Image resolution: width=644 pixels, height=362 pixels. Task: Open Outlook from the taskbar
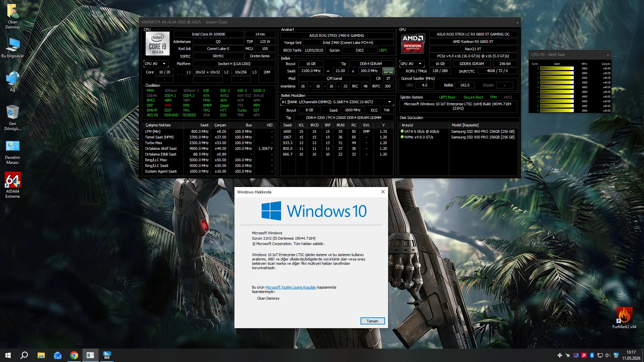(57, 355)
